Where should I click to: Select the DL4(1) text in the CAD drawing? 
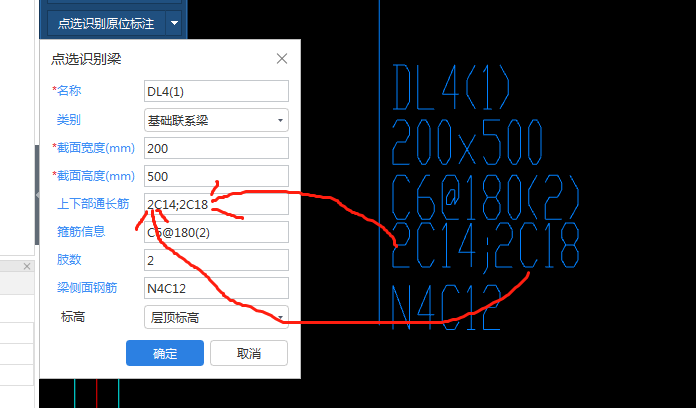coord(451,87)
